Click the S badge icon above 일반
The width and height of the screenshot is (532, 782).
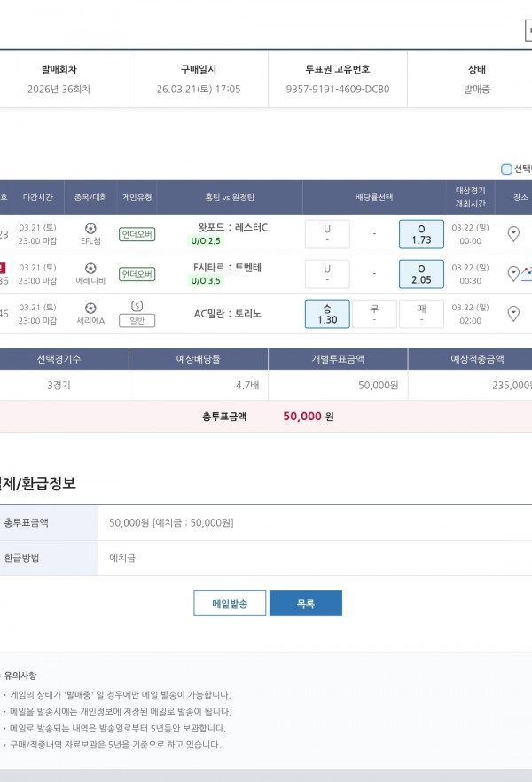pos(137,307)
